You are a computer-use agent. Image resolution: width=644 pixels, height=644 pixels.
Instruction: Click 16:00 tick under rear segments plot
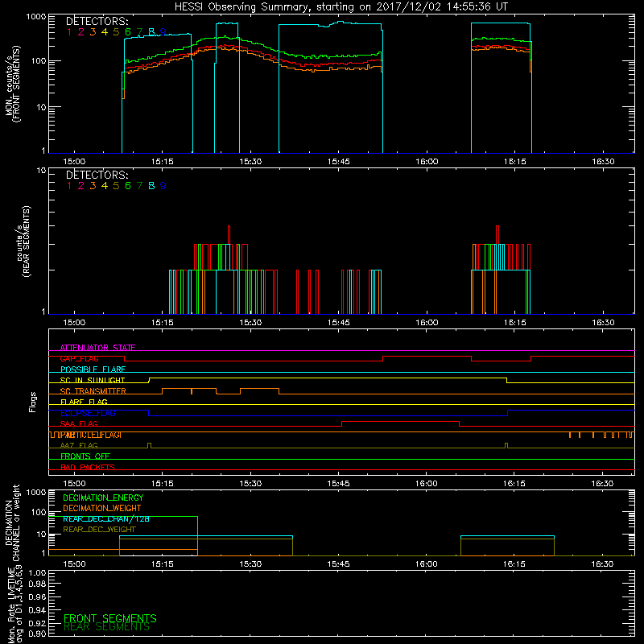click(x=427, y=323)
